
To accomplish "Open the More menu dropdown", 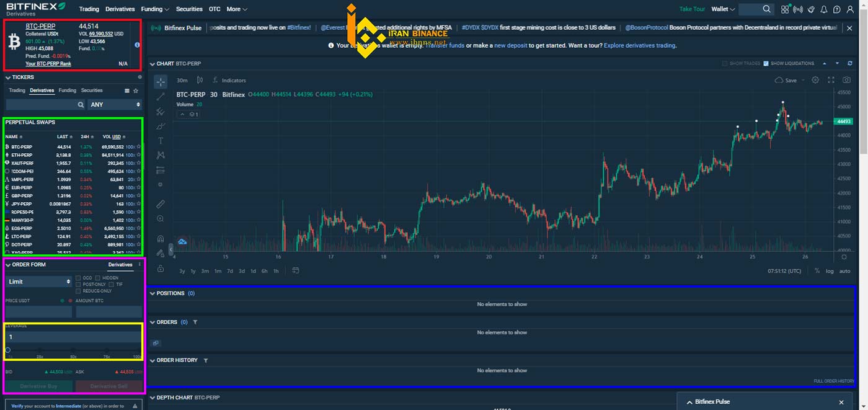I will 237,9.
